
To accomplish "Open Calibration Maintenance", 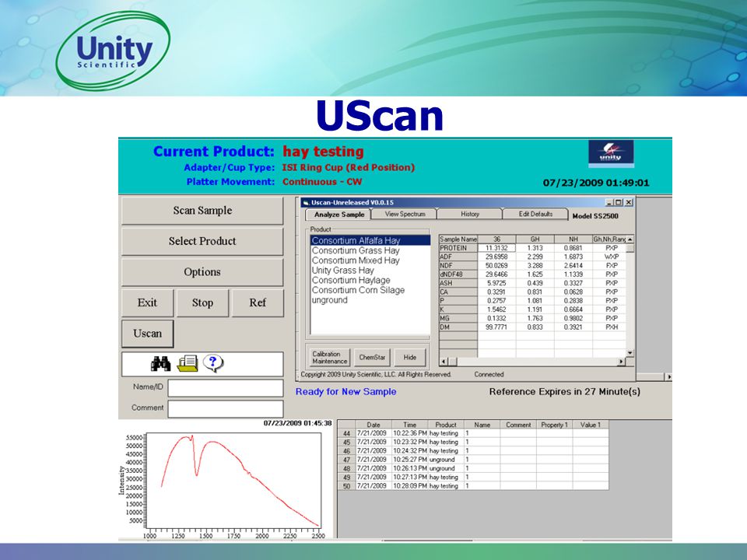I will 329,358.
